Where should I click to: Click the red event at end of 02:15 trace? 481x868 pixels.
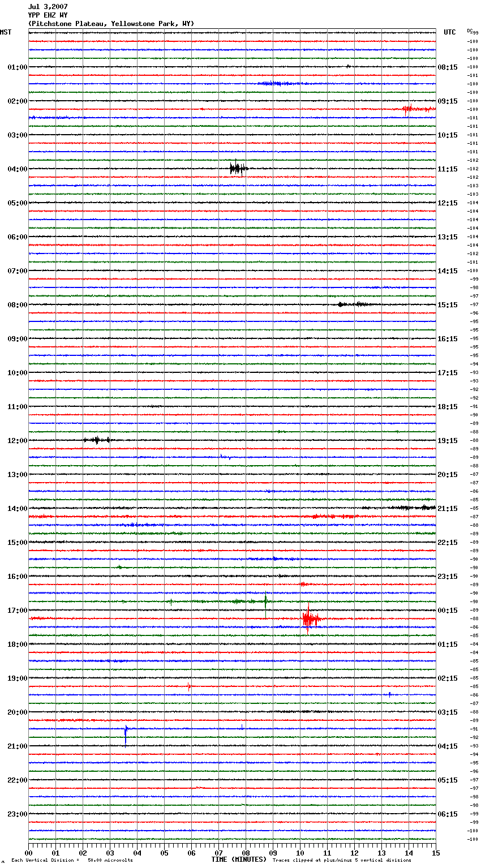coord(418,109)
